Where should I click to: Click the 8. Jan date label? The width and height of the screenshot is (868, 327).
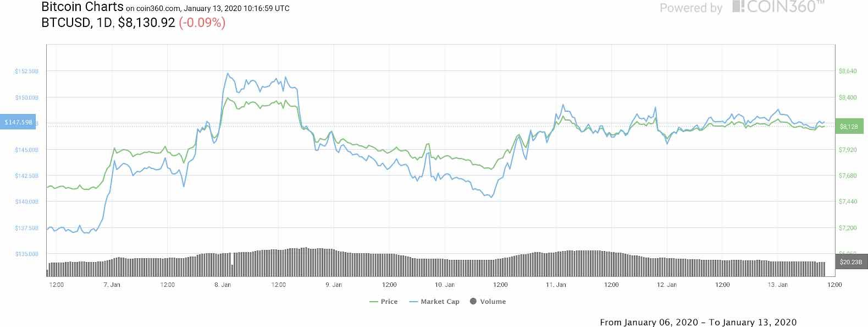[222, 285]
